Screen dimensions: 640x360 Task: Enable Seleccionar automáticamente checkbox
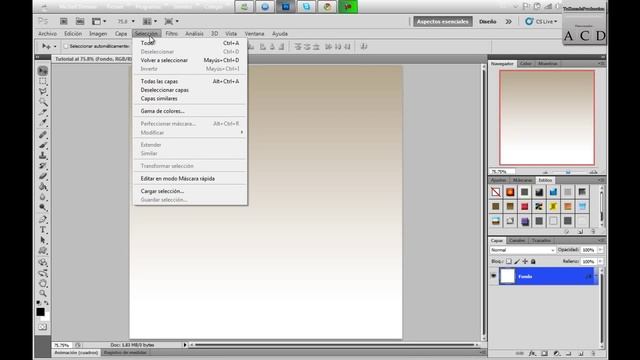66,47
